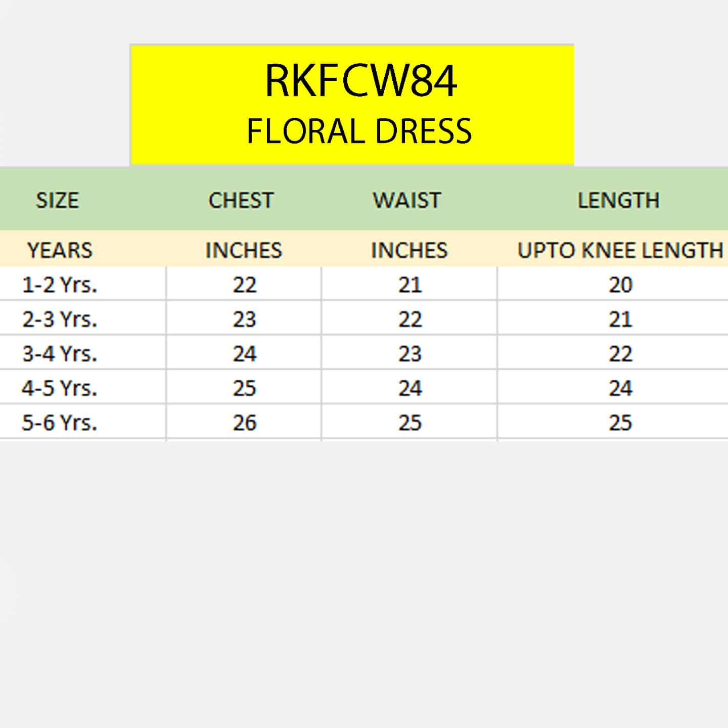Click waist value 22 for 2-3 Yrs.
Image resolution: width=728 pixels, height=728 pixels.
click(410, 320)
